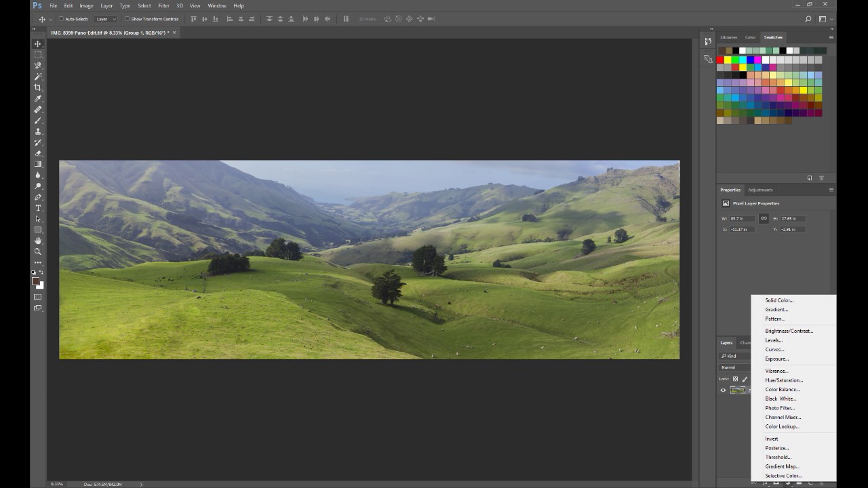Select the Blur tool
Viewport: 868px width, 488px height.
(38, 175)
